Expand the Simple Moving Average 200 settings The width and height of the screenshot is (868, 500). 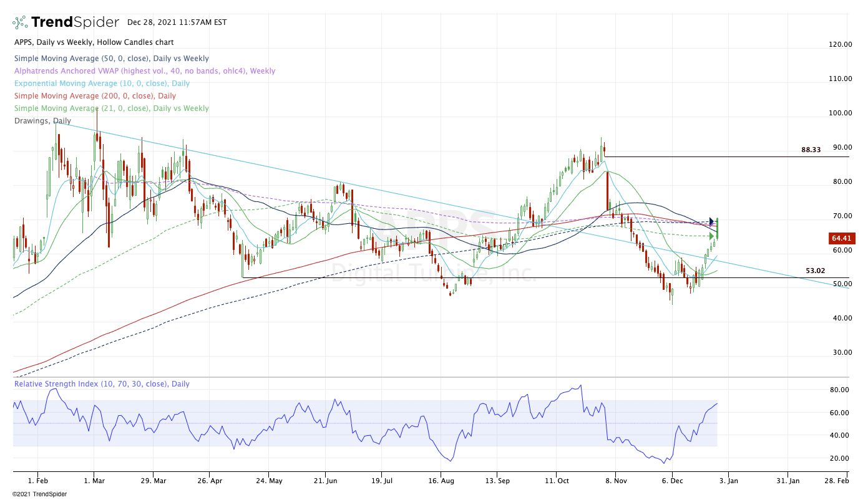point(95,96)
